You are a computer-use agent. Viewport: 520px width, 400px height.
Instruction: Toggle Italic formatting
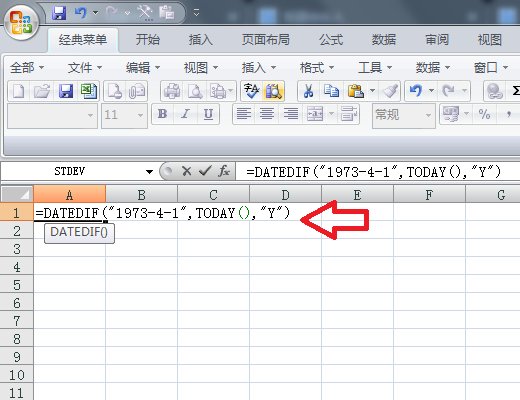coord(186,114)
